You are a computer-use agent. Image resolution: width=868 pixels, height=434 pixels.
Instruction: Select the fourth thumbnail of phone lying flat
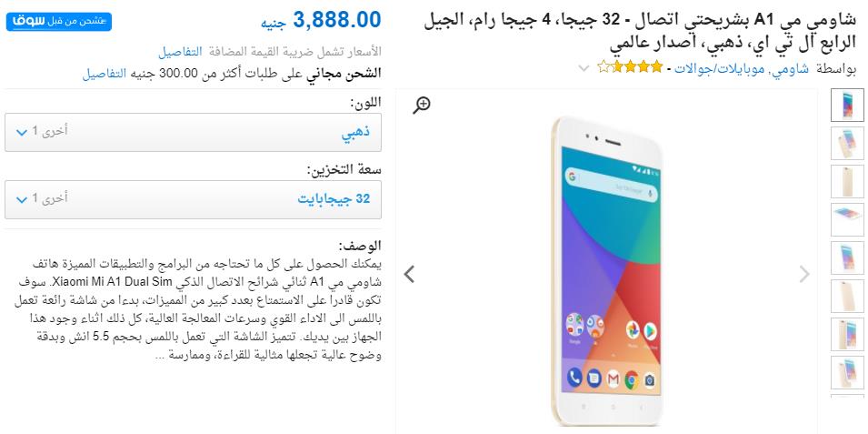coord(847,220)
